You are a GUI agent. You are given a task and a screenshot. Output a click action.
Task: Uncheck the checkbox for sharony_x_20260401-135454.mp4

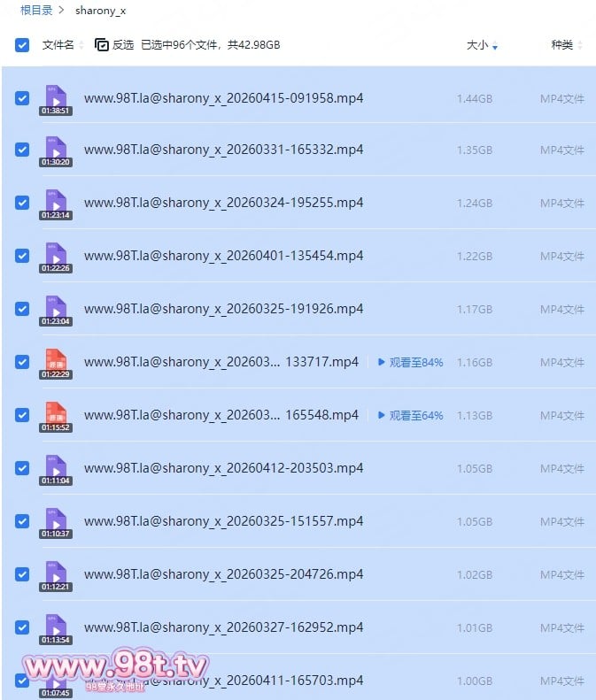(x=22, y=256)
